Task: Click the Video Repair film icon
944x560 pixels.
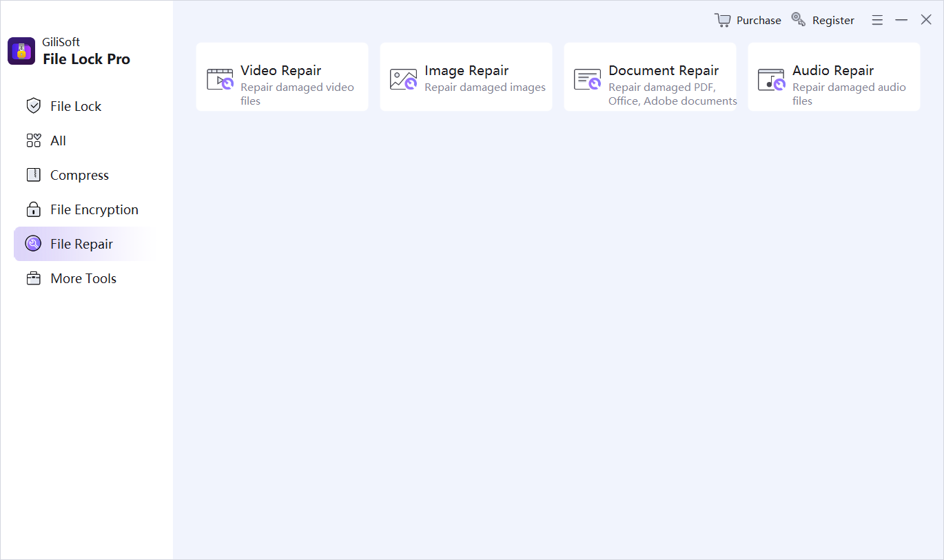Action: tap(220, 79)
